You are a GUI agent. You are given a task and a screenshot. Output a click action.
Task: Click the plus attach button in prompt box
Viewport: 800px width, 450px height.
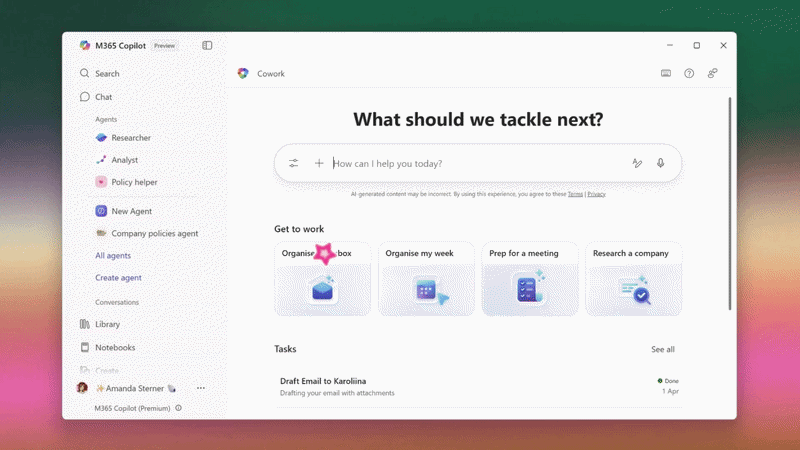(x=319, y=163)
